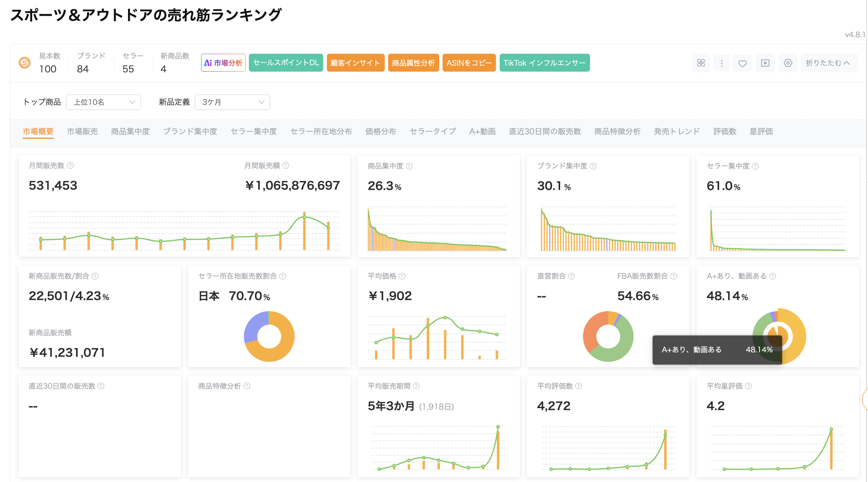
Task: Switch to the ブランド集中度 tab
Action: (x=190, y=131)
